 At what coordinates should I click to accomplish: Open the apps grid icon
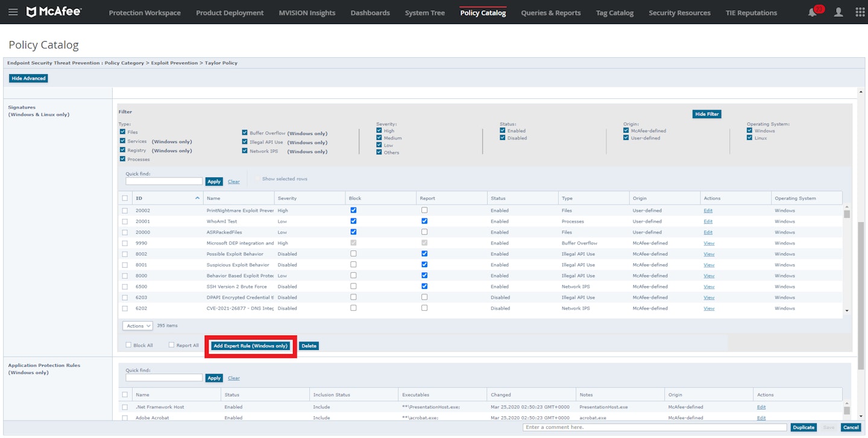pos(860,12)
